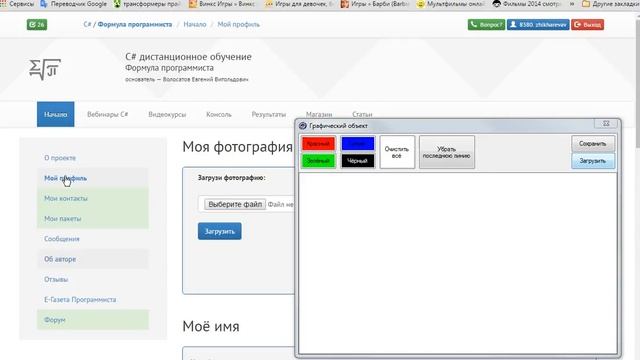
Task: Open the Результаты tab
Action: [269, 114]
